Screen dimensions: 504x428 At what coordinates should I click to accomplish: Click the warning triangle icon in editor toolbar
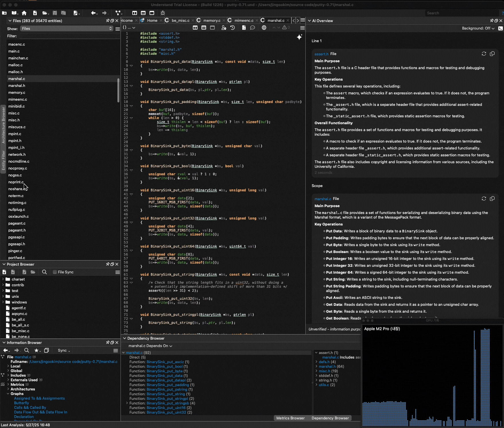[284, 28]
